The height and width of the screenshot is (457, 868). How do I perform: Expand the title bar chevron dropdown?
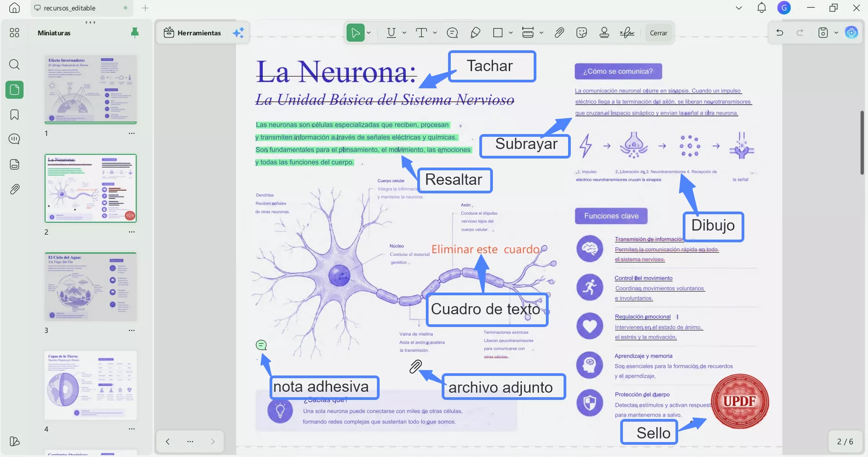pyautogui.click(x=739, y=8)
